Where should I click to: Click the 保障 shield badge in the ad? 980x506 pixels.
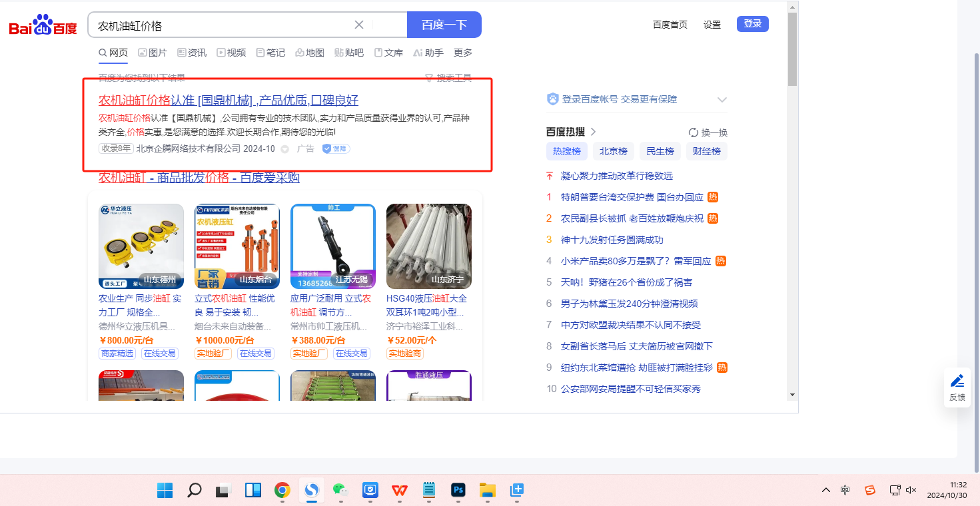(336, 148)
